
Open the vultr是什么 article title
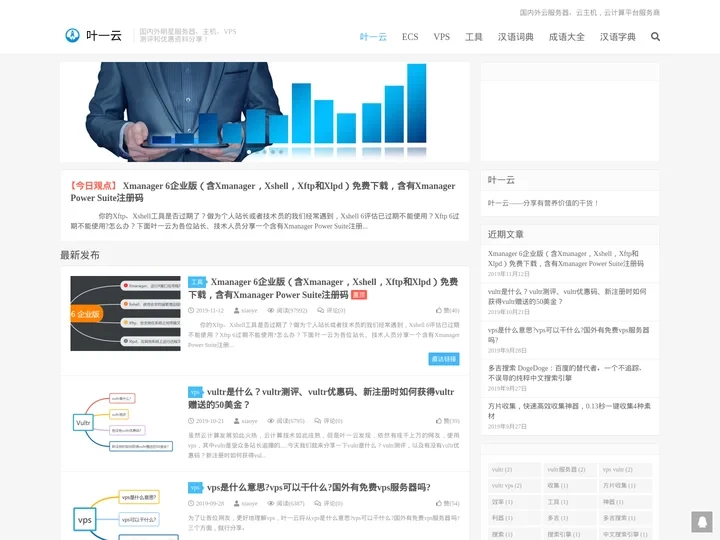[x=321, y=398]
